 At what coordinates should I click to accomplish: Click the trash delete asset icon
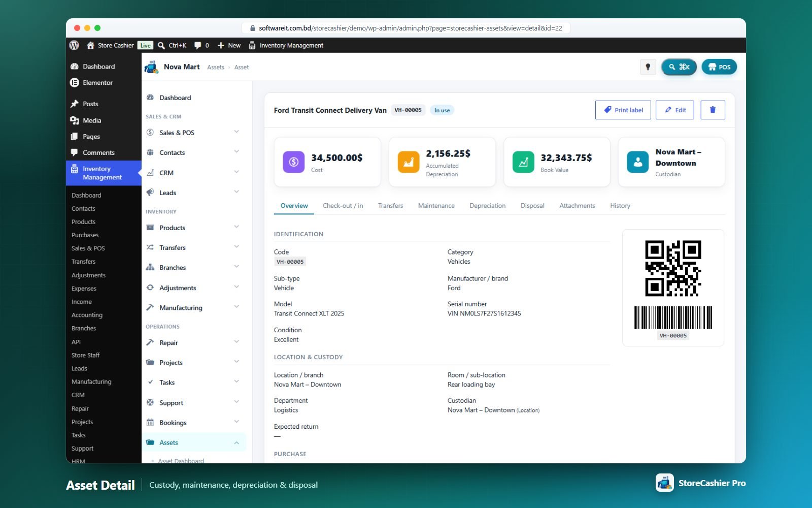tap(713, 110)
